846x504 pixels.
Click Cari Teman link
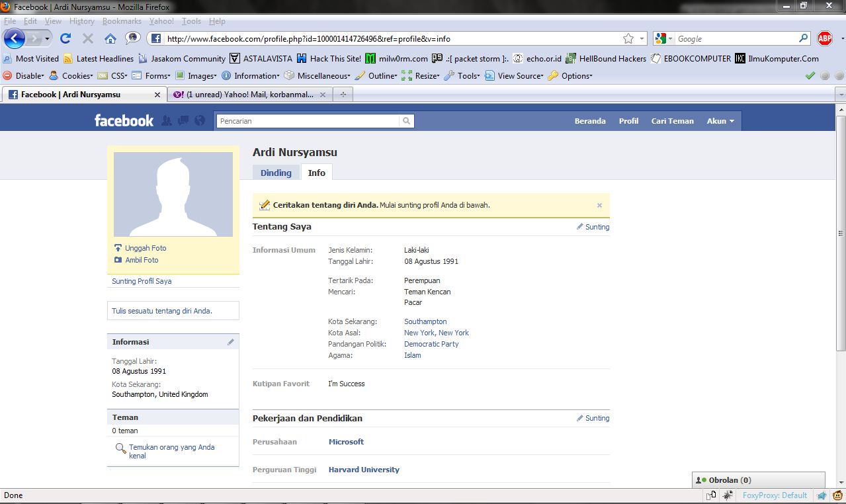coord(672,121)
